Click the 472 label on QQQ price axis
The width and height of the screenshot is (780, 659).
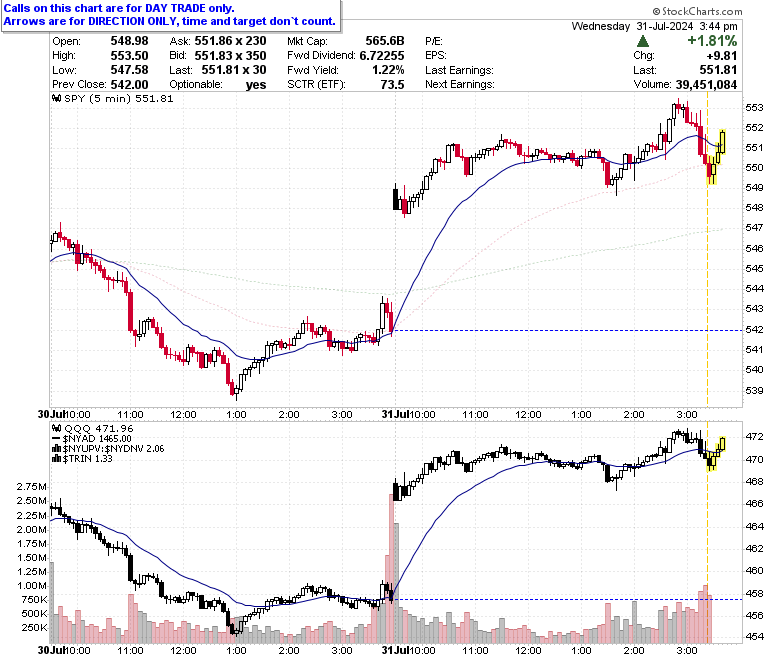pyautogui.click(x=754, y=437)
